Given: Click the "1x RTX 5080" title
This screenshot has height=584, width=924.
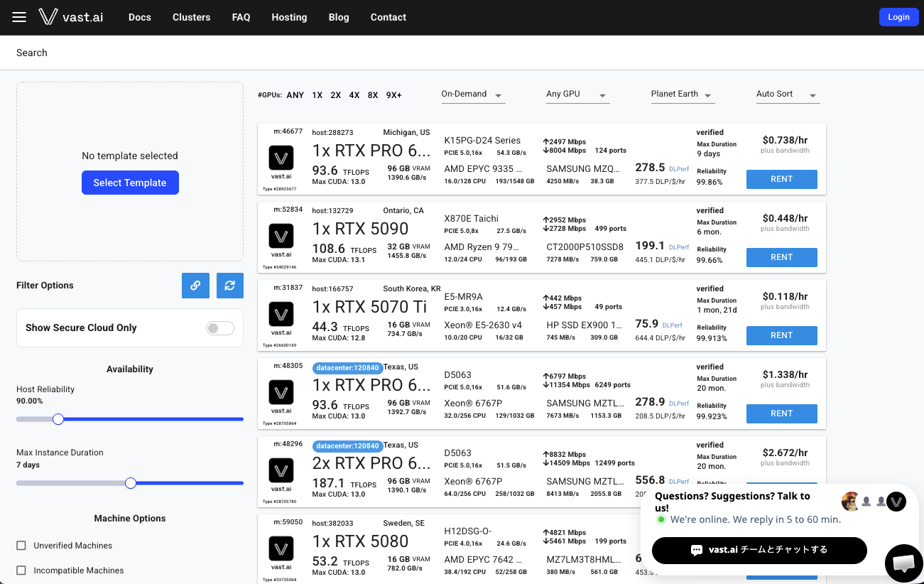Looking at the screenshot, I should coord(361,541).
